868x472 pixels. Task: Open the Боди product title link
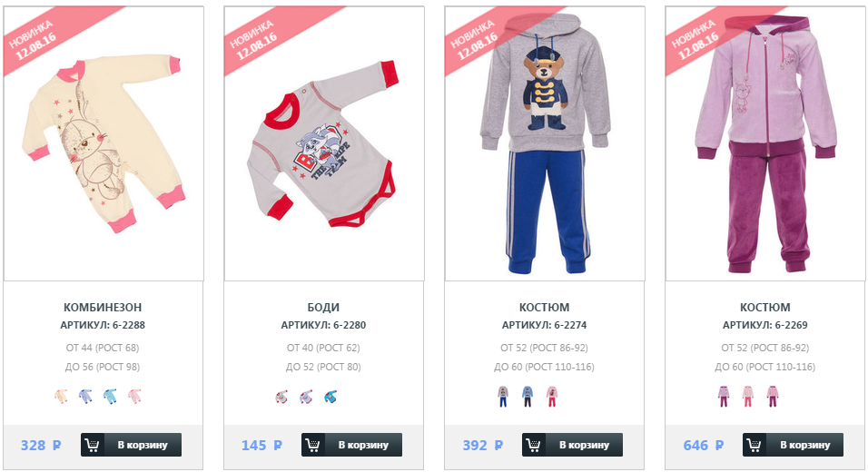[x=323, y=307]
